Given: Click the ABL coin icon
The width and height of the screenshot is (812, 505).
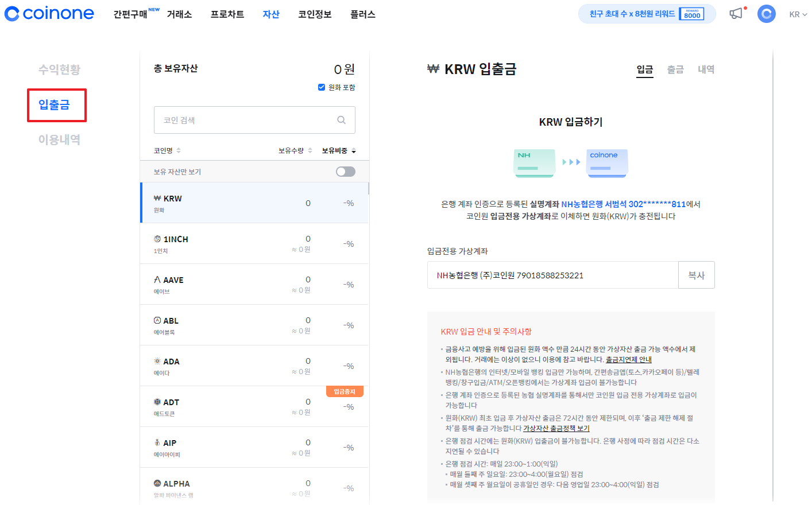Looking at the screenshot, I should [x=157, y=320].
